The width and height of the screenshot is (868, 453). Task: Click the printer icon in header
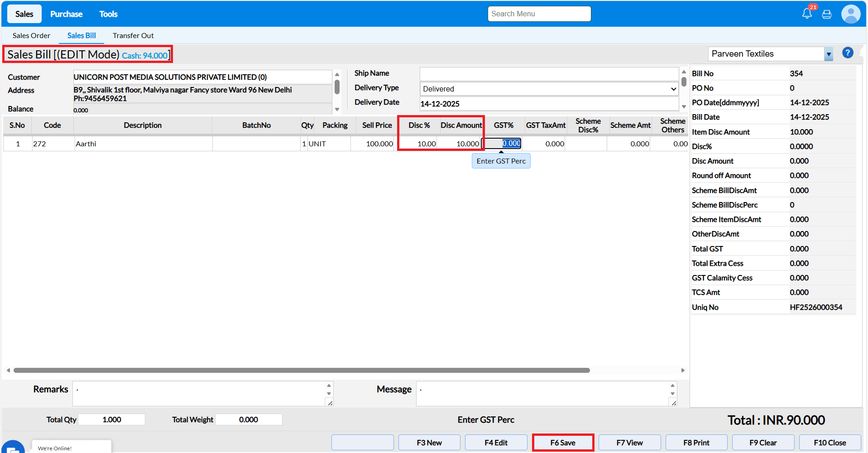(827, 14)
